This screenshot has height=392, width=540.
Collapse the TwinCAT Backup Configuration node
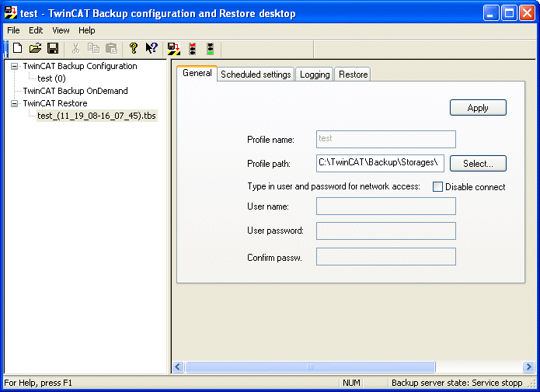[15, 66]
